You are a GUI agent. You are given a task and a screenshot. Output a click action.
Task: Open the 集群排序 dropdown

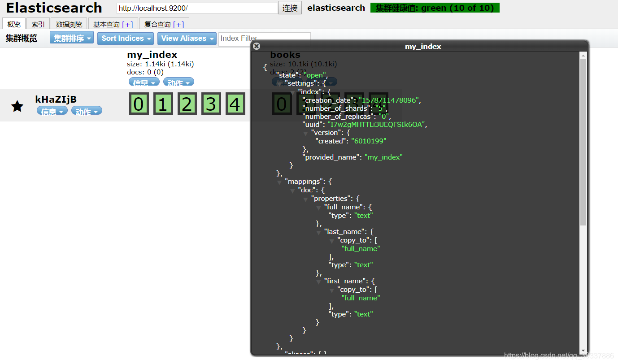tap(72, 38)
